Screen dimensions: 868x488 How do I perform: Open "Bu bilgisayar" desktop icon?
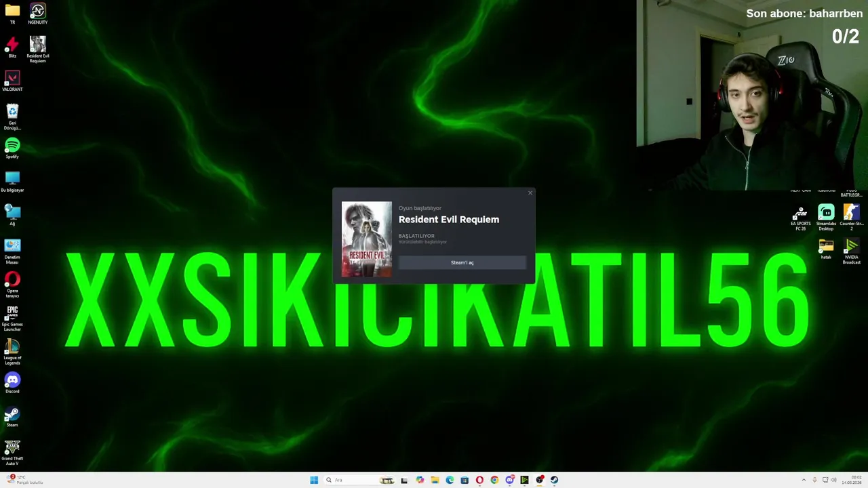pyautogui.click(x=12, y=182)
